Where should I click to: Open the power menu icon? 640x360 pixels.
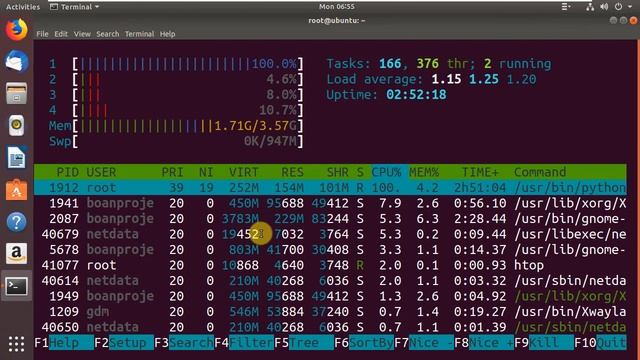pos(618,7)
